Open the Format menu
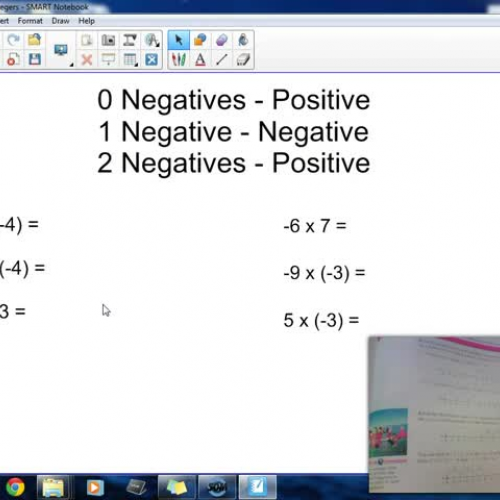 (30, 21)
